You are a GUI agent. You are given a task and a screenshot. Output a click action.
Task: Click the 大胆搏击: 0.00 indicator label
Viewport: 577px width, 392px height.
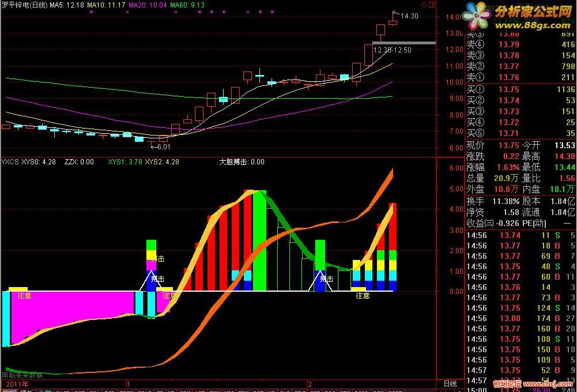point(242,161)
